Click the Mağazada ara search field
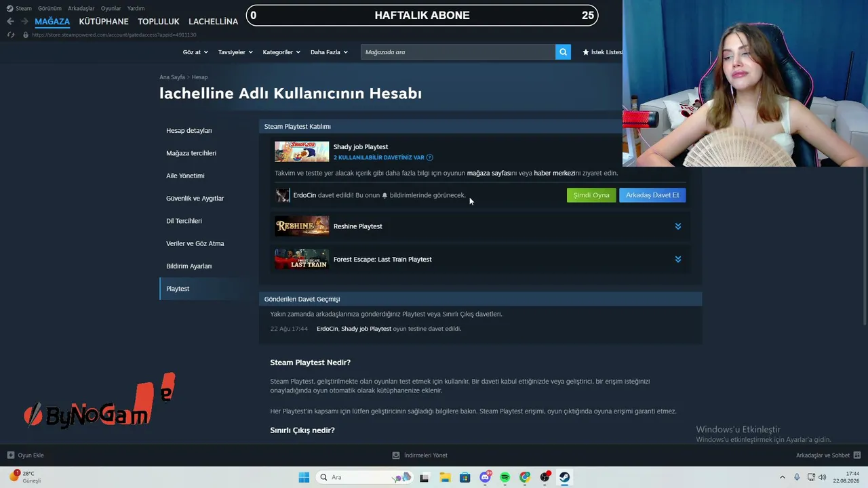Image resolution: width=868 pixels, height=488 pixels. point(458,52)
